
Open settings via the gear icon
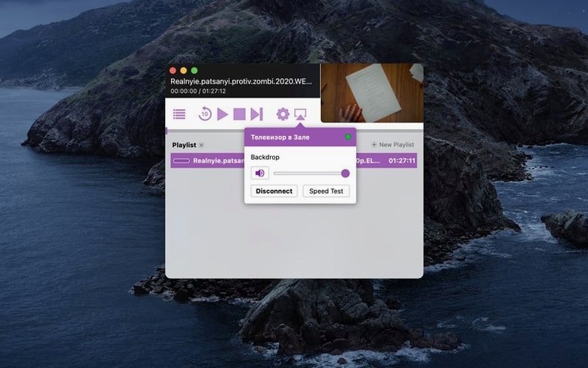tap(283, 114)
